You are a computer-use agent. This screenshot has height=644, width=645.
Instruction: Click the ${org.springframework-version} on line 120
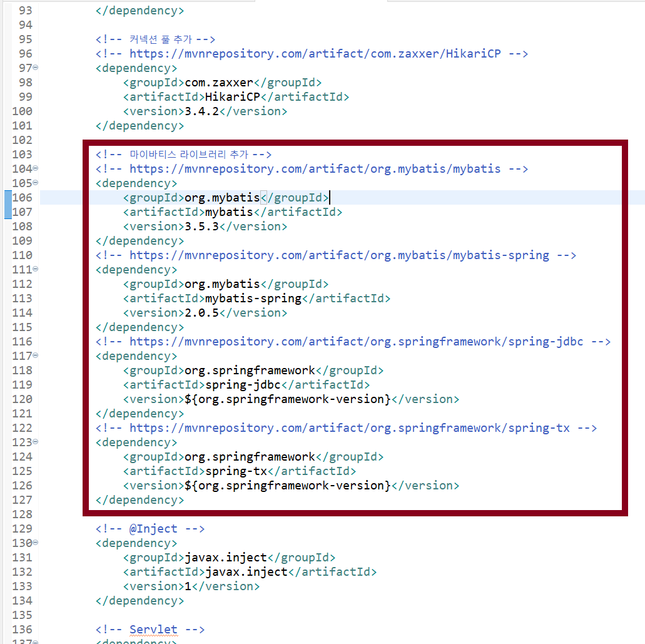click(288, 399)
